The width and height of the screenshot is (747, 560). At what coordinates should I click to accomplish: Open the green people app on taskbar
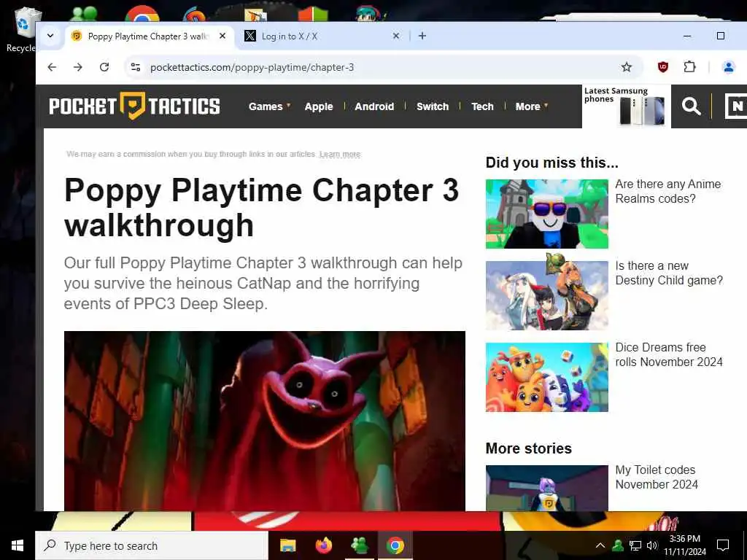tap(360, 545)
